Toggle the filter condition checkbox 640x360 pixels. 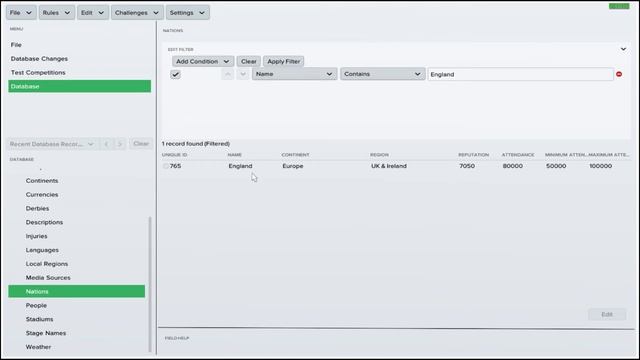(x=176, y=74)
